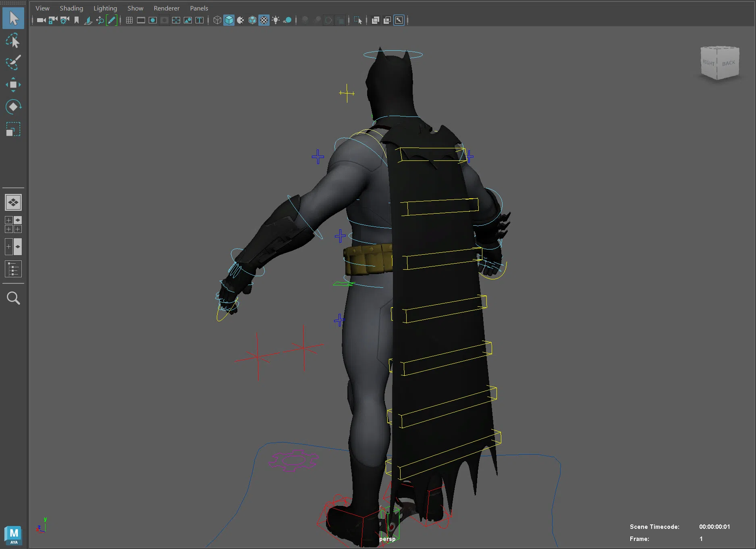Viewport: 756px width, 549px height.
Task: Disable textured display checker button
Action: [x=264, y=20]
